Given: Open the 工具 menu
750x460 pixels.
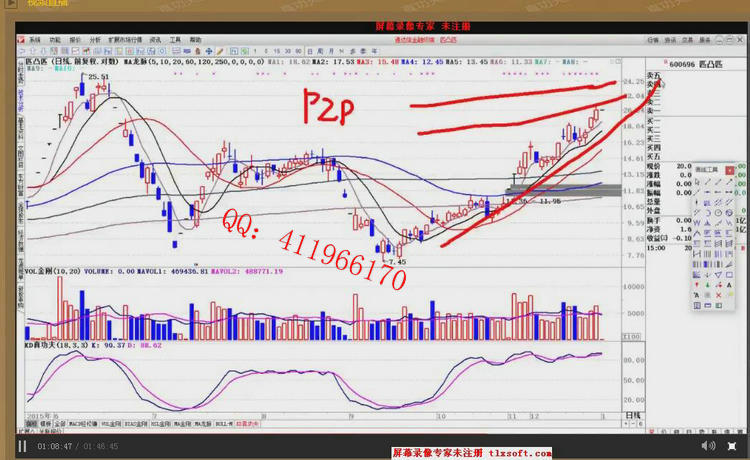Looking at the screenshot, I should coord(175,40).
